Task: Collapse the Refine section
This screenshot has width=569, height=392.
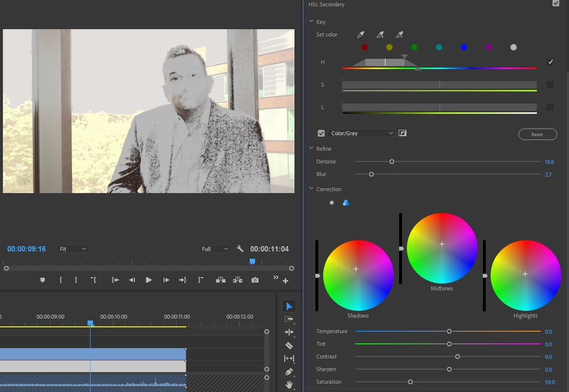Action: point(311,148)
